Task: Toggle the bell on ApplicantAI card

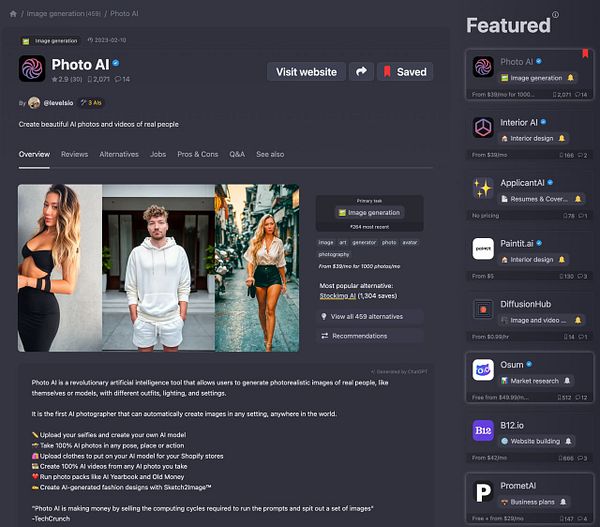Action: tap(578, 199)
